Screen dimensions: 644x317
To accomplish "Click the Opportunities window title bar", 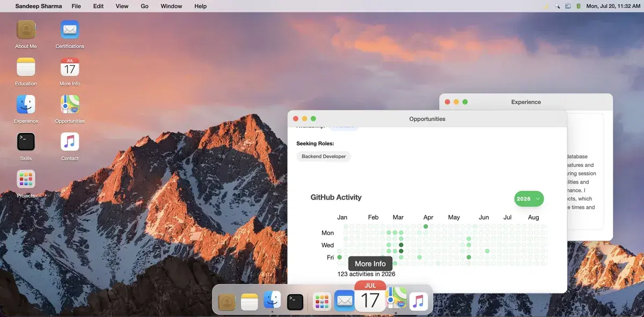I will [427, 119].
